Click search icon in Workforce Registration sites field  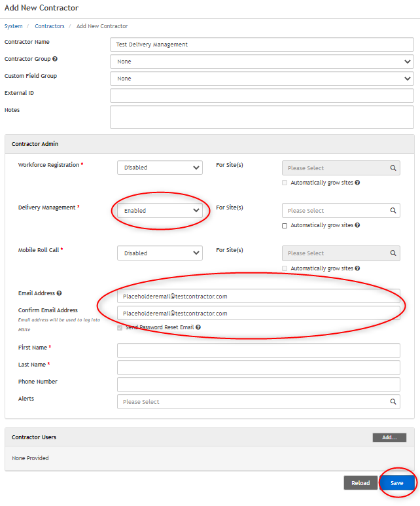(393, 168)
